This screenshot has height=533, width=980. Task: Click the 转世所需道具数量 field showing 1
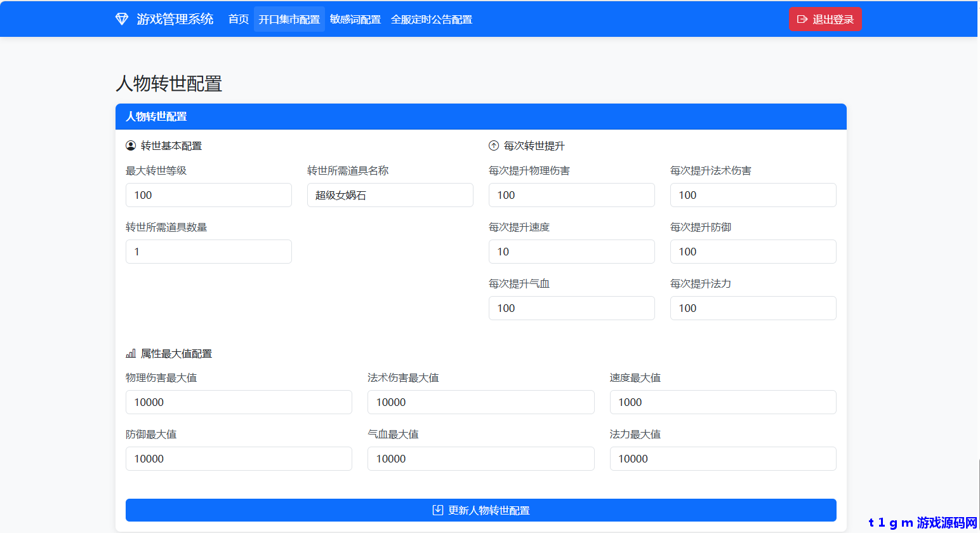208,252
